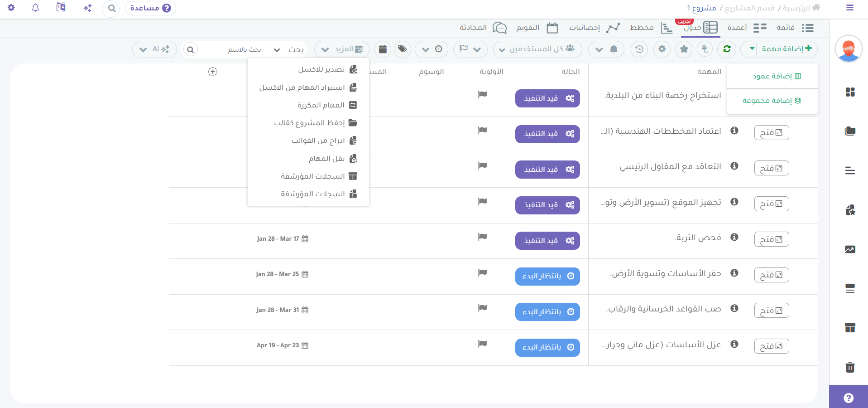Open the trash icon in the sidebar
Viewport: 868px width, 408px height.
(x=850, y=367)
